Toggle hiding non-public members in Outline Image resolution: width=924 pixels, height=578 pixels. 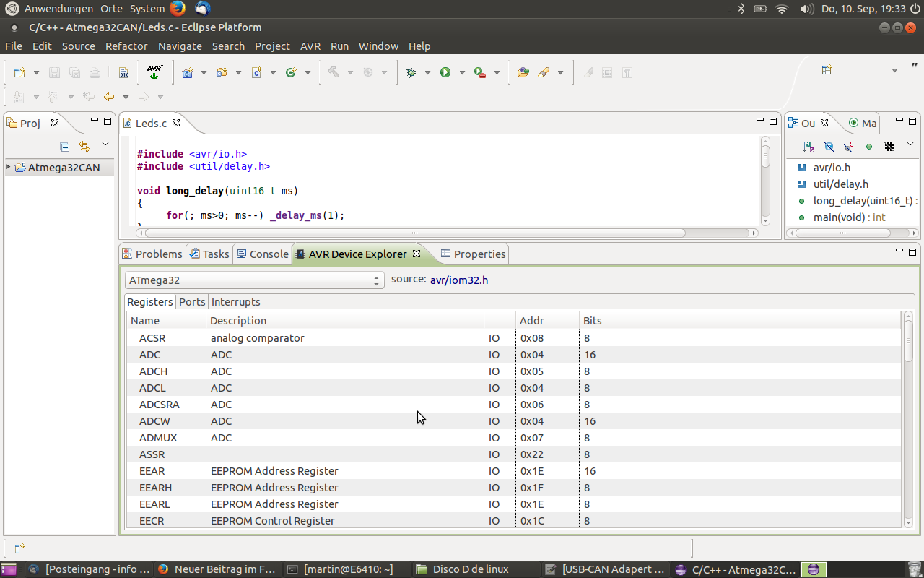tap(869, 146)
